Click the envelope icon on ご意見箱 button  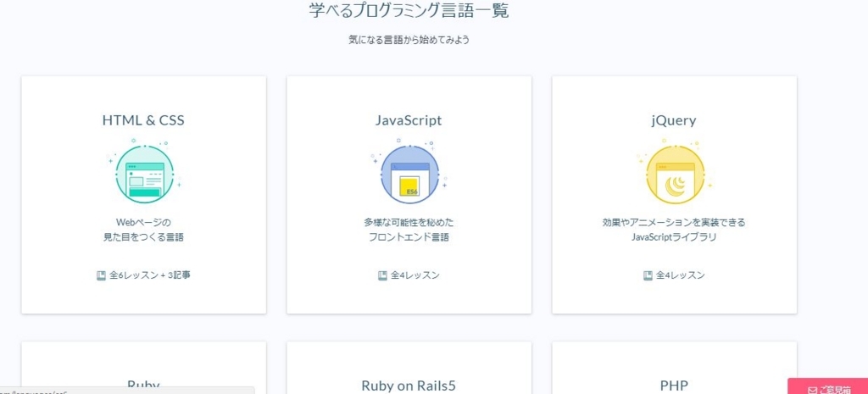point(813,390)
